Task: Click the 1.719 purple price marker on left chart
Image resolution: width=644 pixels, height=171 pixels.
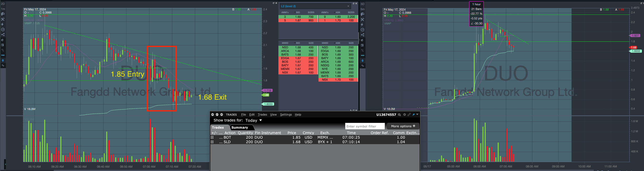Action: point(267,90)
